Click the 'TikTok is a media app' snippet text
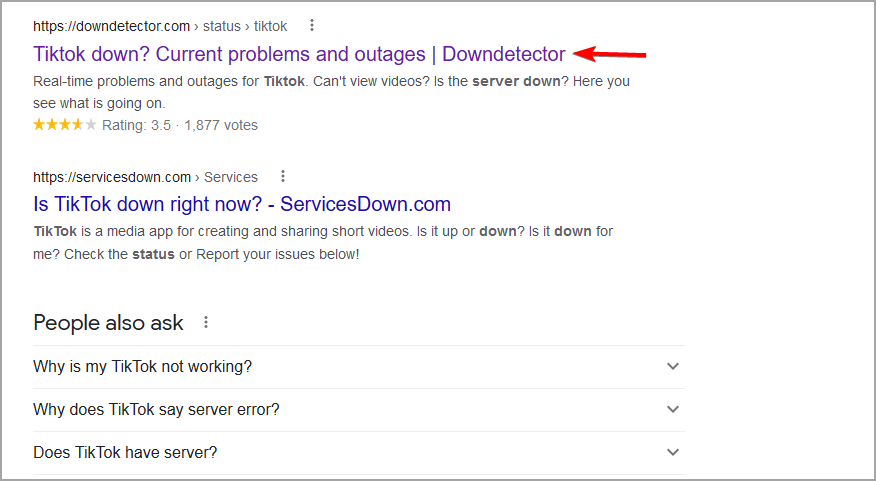This screenshot has height=481, width=876. coord(323,242)
